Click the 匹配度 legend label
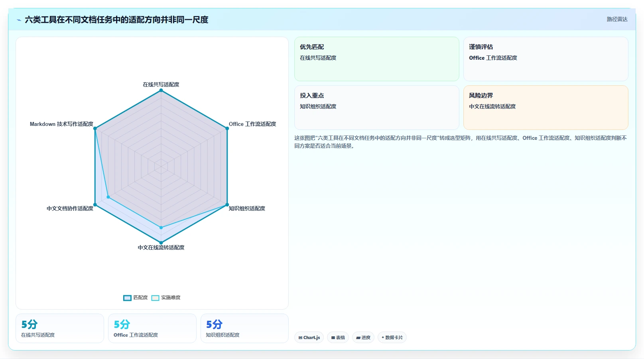The width and height of the screenshot is (644, 359). (x=140, y=298)
